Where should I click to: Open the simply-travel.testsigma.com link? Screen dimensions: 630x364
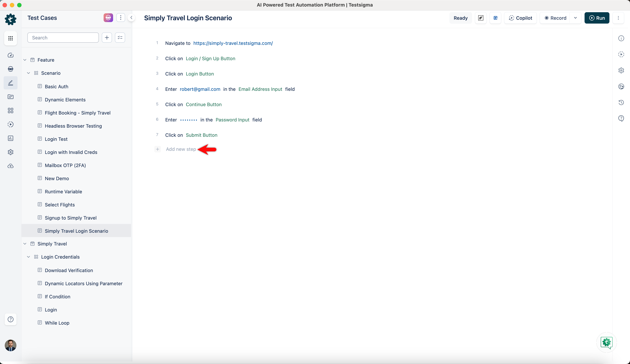(x=233, y=43)
